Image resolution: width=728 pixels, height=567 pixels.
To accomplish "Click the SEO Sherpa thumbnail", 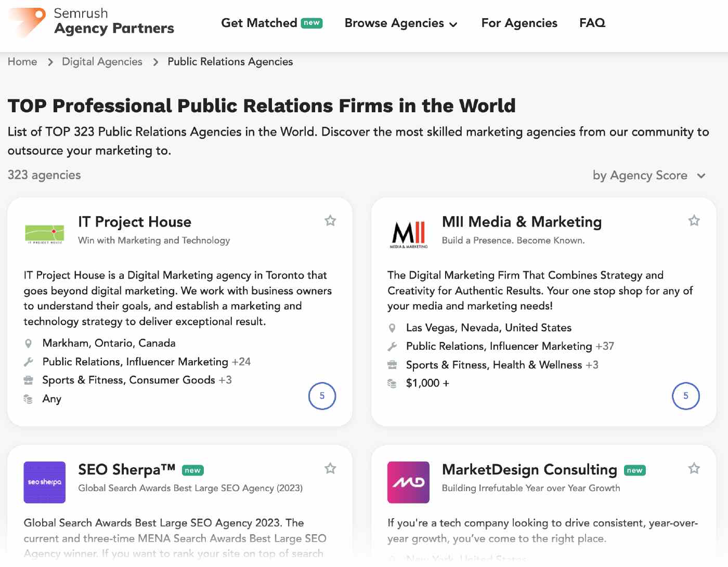I will click(44, 482).
